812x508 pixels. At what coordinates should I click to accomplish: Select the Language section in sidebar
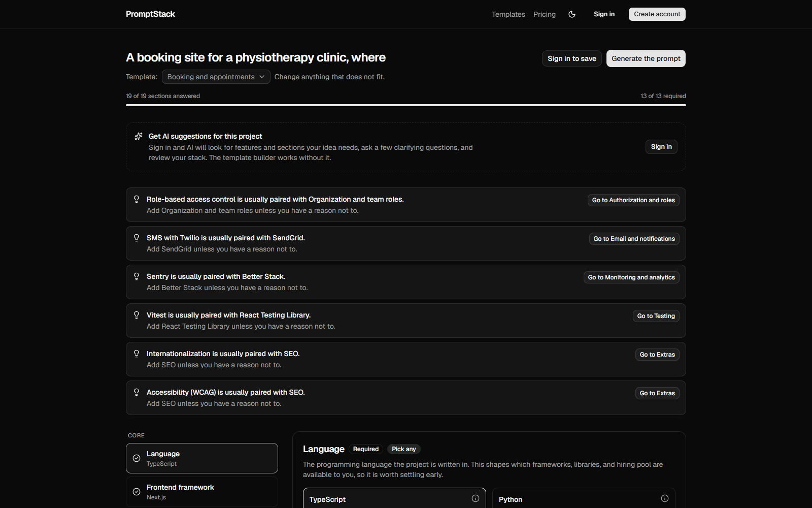click(x=202, y=458)
